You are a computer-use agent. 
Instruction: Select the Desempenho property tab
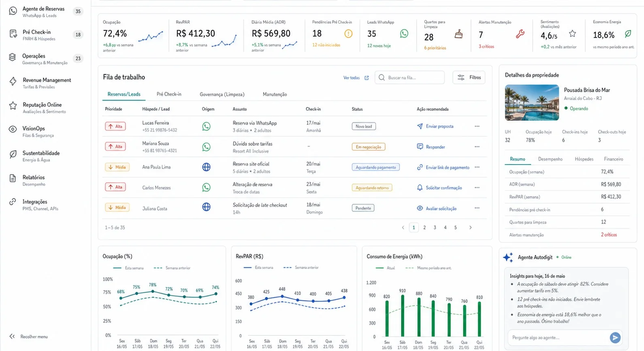tap(550, 159)
